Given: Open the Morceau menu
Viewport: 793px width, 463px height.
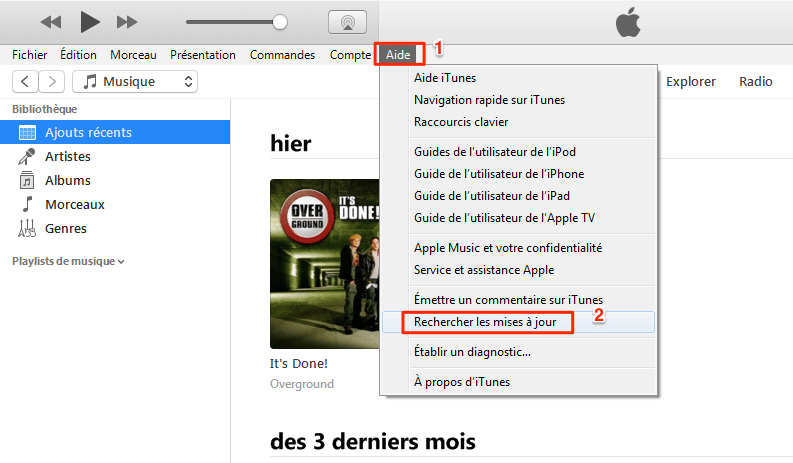Looking at the screenshot, I should point(134,55).
